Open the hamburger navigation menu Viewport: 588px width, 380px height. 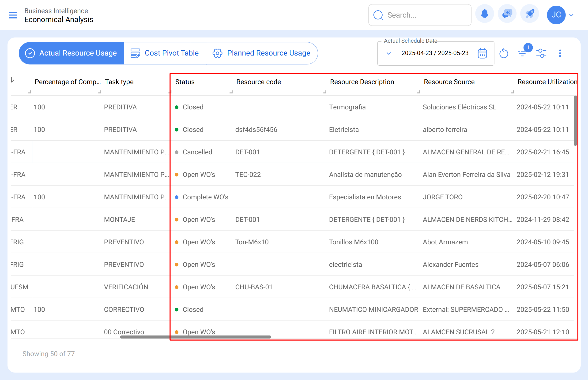click(13, 15)
